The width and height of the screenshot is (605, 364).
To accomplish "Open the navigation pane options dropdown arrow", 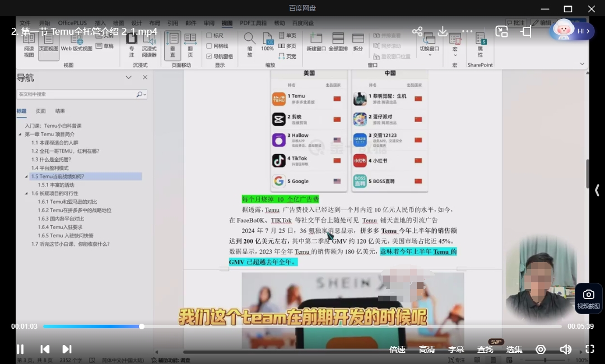I will tap(128, 77).
